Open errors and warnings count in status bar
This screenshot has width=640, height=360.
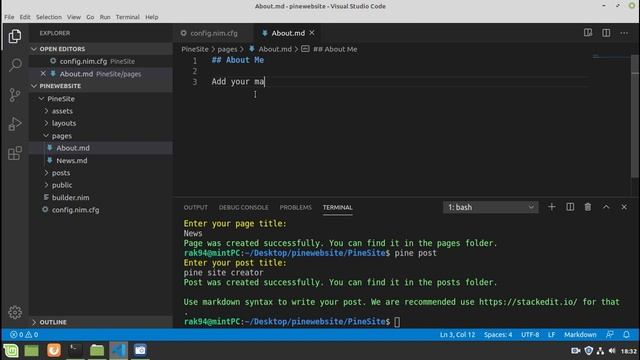(x=24, y=334)
